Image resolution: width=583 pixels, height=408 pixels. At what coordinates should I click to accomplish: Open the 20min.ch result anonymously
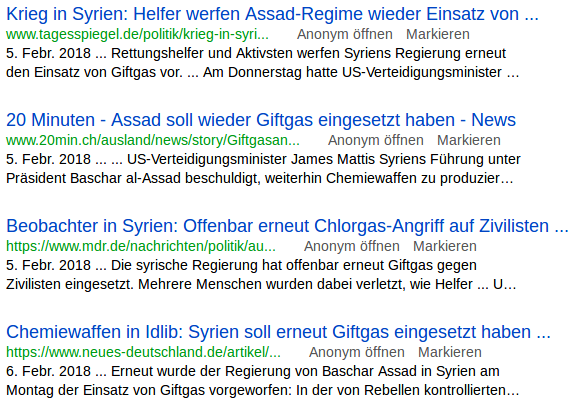pyautogui.click(x=376, y=140)
